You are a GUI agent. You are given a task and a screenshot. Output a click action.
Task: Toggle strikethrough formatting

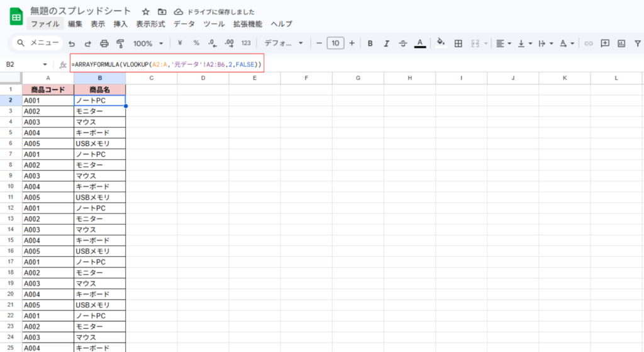pos(403,43)
